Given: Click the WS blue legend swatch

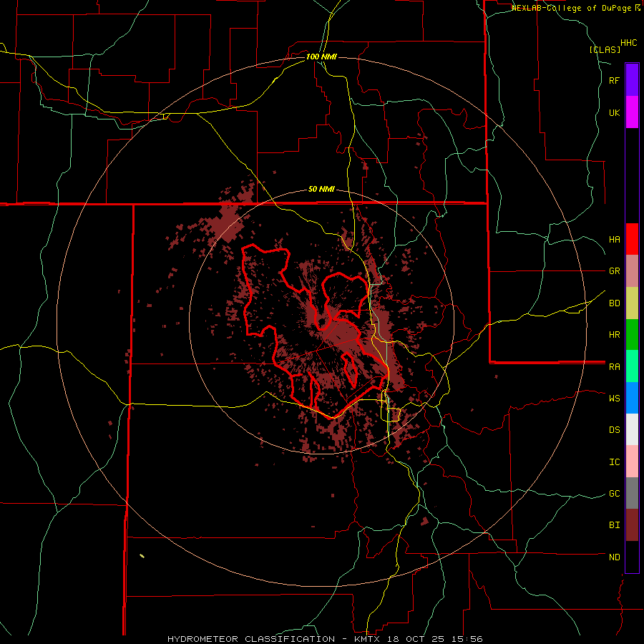Looking at the screenshot, I should point(632,398).
